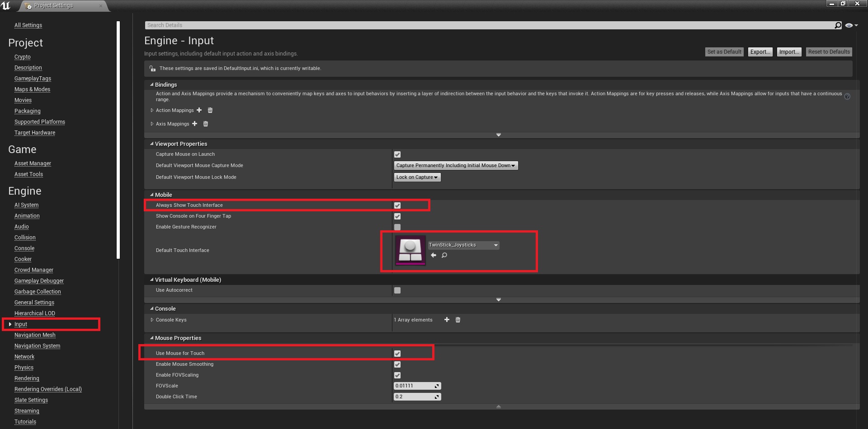This screenshot has width=868, height=429.
Task: Disable Use Mouse for Touch checkbox
Action: pos(397,354)
